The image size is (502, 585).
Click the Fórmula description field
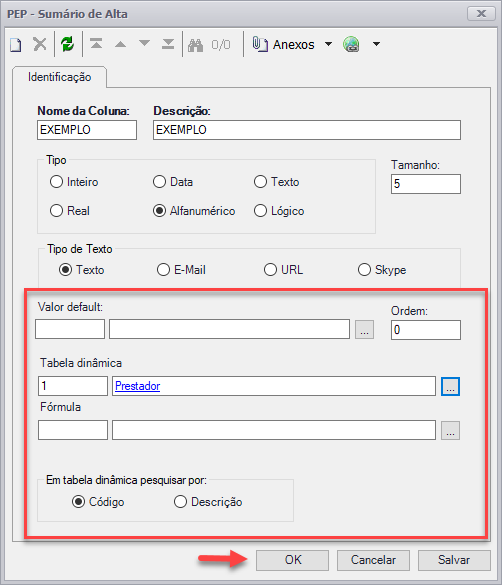pos(274,430)
